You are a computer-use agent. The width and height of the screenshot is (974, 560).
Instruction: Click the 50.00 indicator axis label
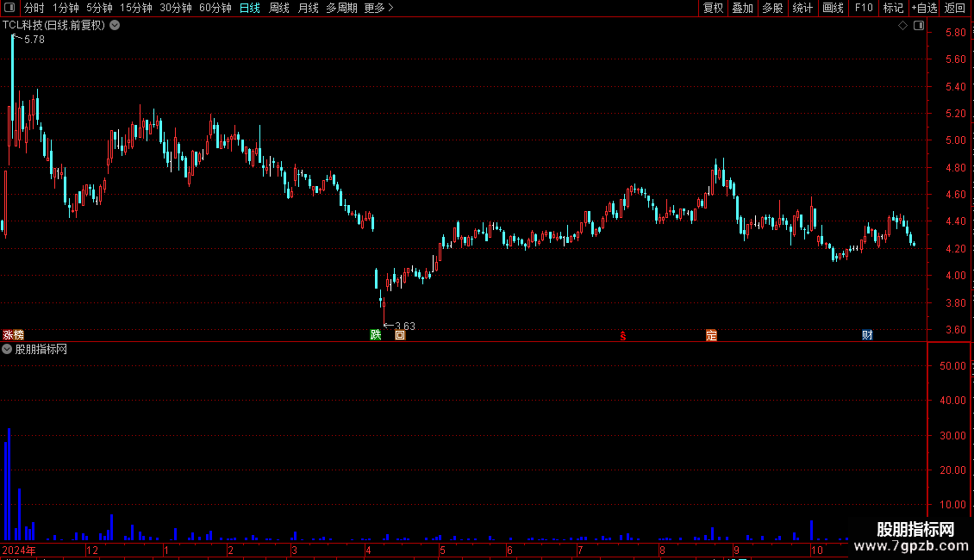tap(952, 365)
